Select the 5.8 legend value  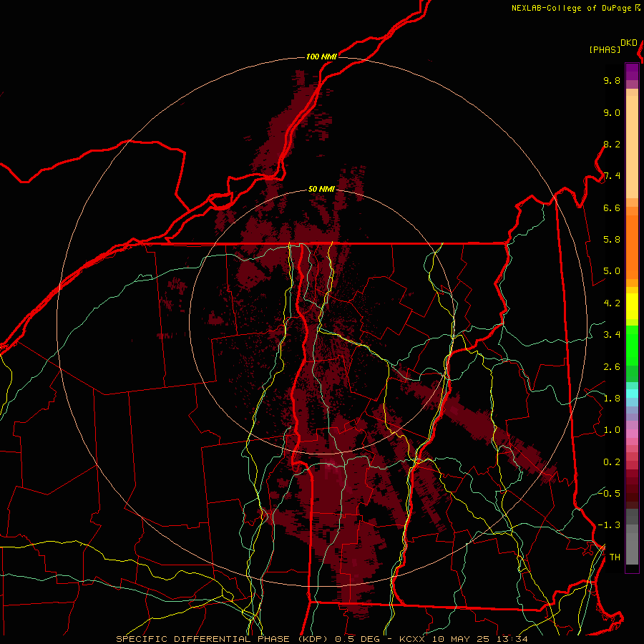point(612,240)
